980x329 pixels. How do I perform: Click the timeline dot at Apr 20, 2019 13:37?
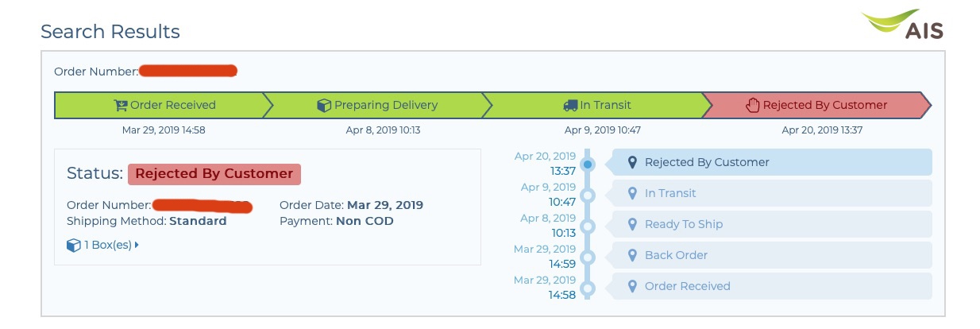pos(588,164)
